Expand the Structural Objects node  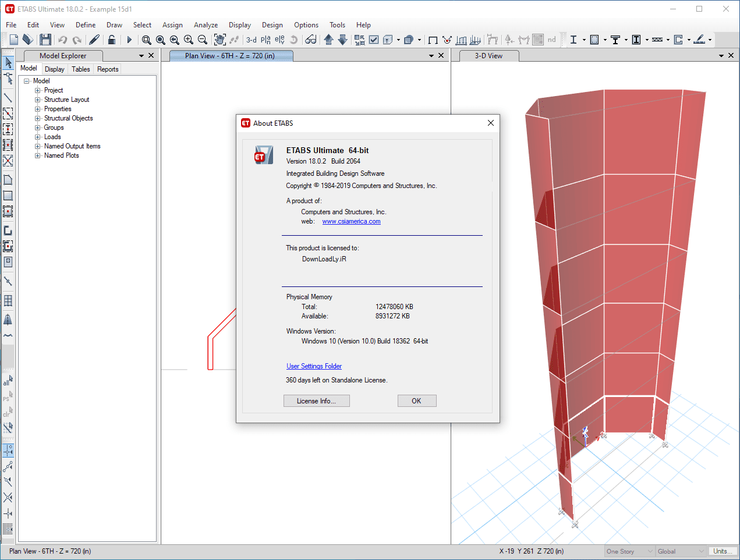[38, 118]
